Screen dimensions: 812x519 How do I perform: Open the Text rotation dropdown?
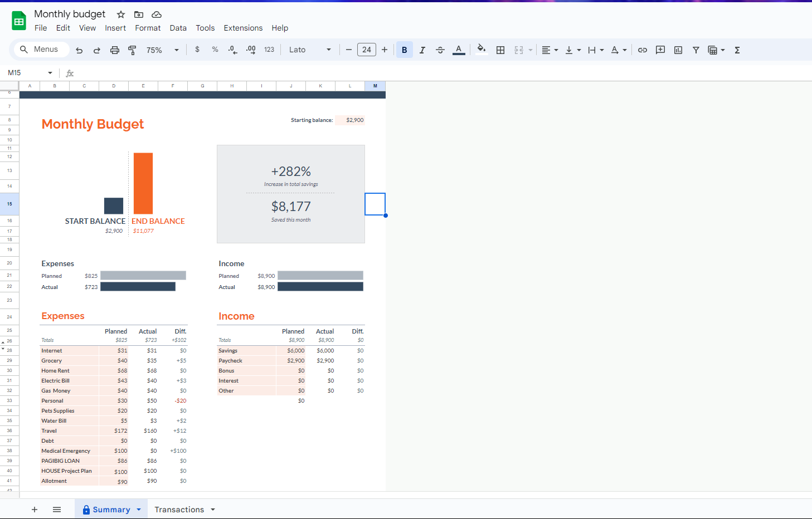pos(619,50)
